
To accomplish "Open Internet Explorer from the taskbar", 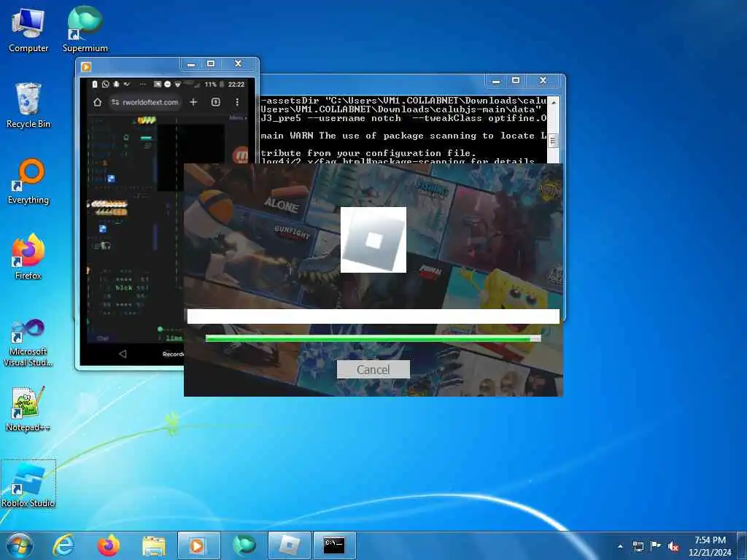I will pyautogui.click(x=63, y=545).
